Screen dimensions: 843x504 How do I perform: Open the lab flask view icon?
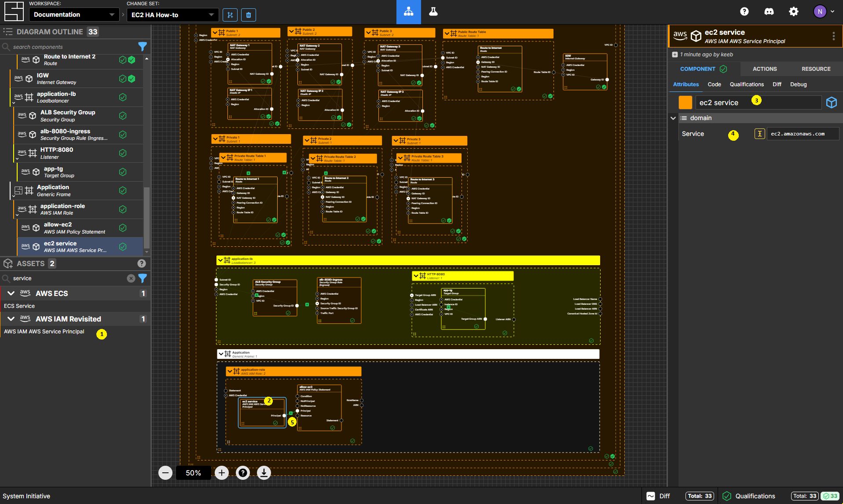(x=433, y=12)
